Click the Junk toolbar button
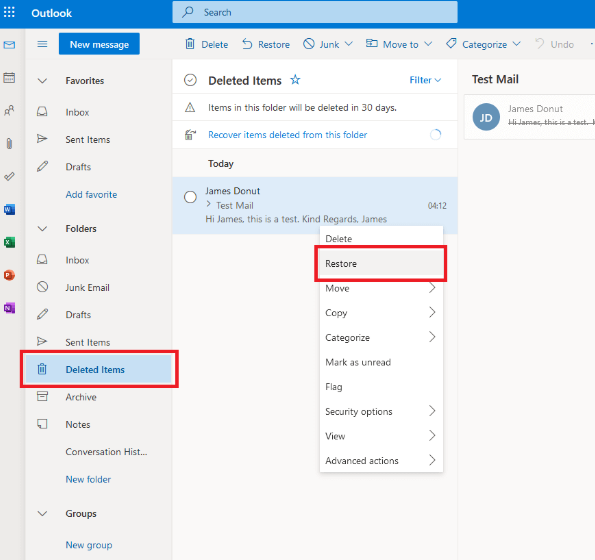 click(321, 44)
